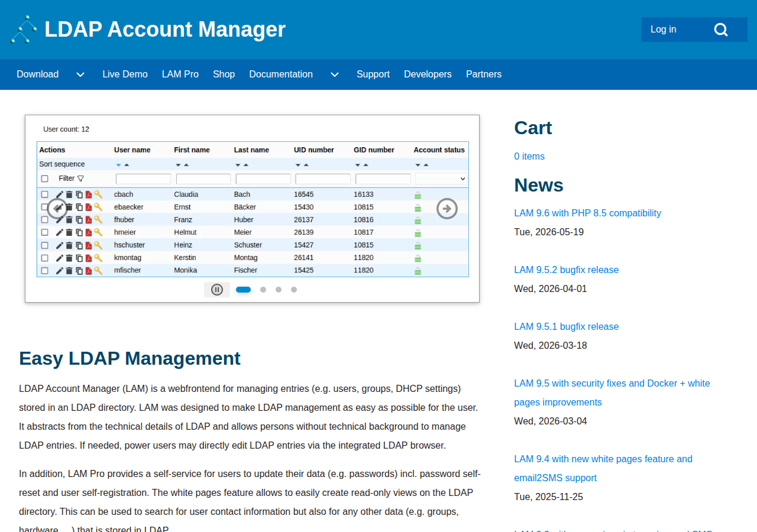Click the LDAP Account Manager site title
The image size is (757, 532).
tap(165, 30)
